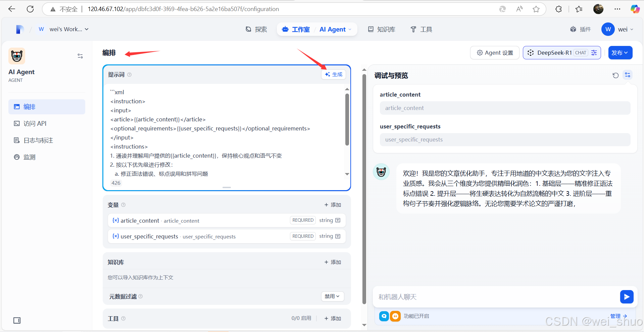This screenshot has height=332, width=644.
Task: Restart the conversation with refresh icon
Action: tap(615, 75)
